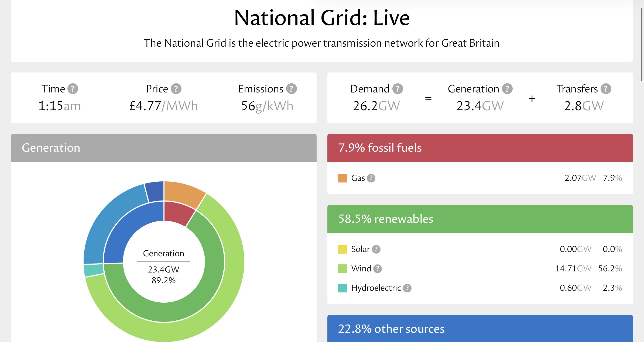Click the Gas info question mark
This screenshot has height=342, width=644.
click(371, 178)
